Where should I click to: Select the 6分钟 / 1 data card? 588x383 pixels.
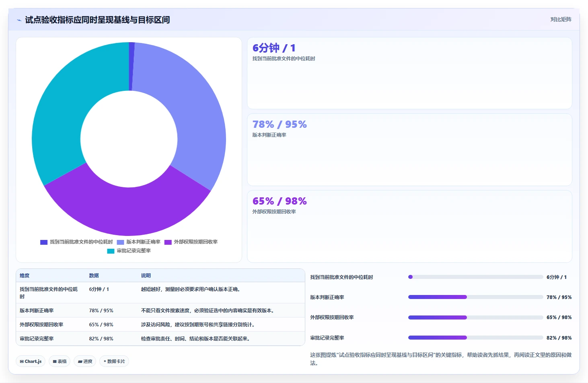[x=409, y=73]
